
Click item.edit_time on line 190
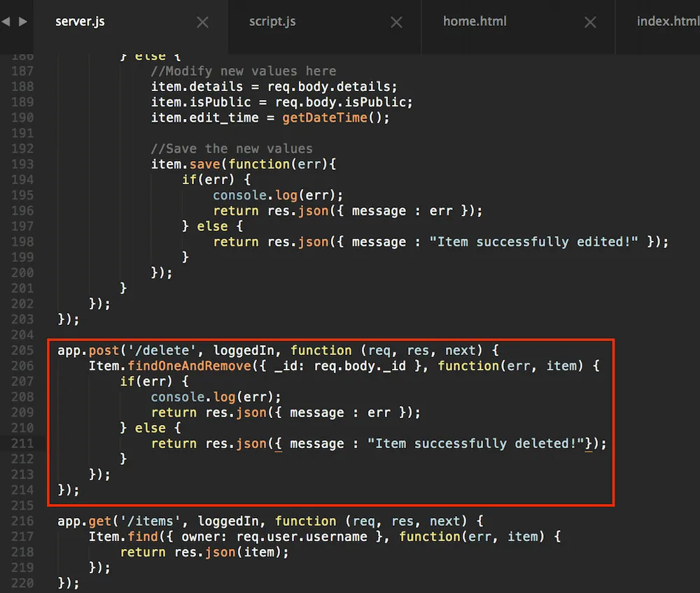[x=205, y=118]
